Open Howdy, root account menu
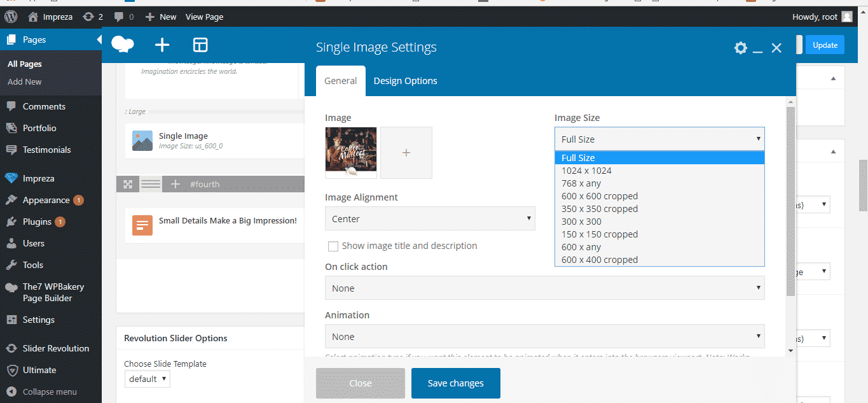Viewport: 868px width, 403px height. tap(822, 17)
